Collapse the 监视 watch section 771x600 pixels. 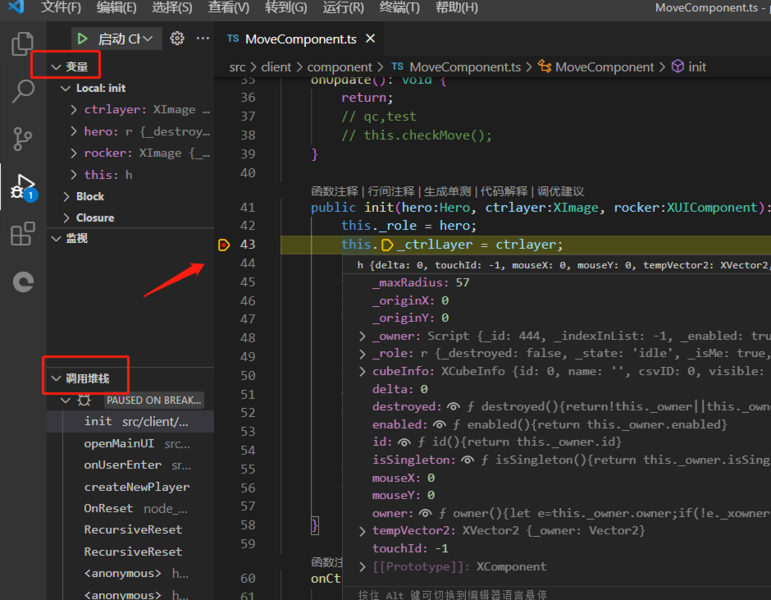tap(56, 239)
